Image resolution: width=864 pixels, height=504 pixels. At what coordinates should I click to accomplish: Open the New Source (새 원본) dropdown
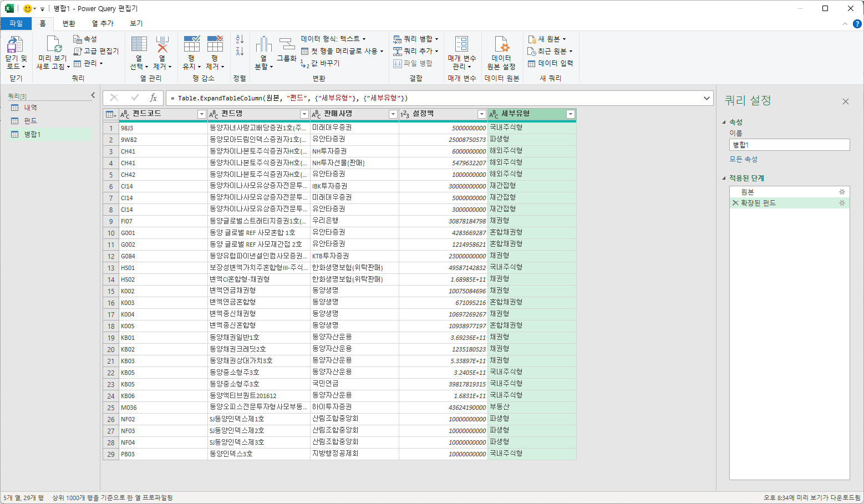point(547,39)
